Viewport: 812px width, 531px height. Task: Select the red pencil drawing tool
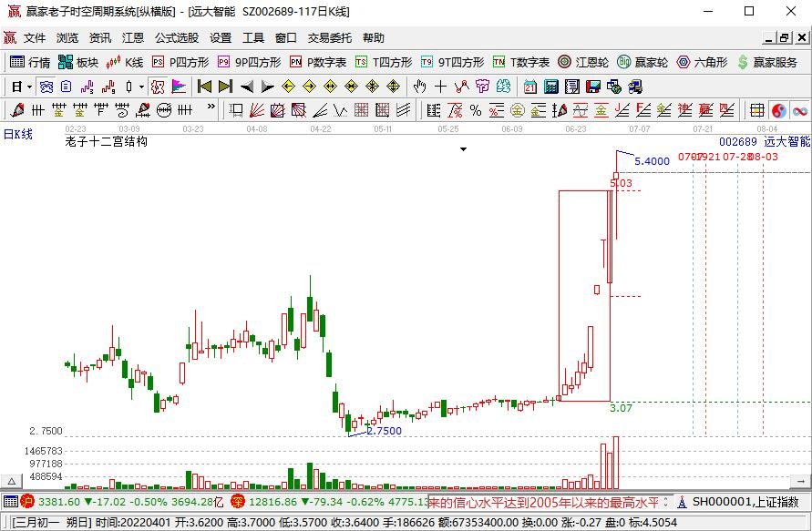coord(16,109)
